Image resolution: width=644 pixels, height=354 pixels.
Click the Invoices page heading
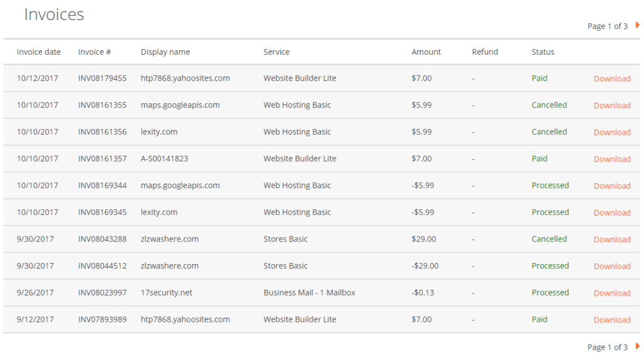pyautogui.click(x=54, y=14)
